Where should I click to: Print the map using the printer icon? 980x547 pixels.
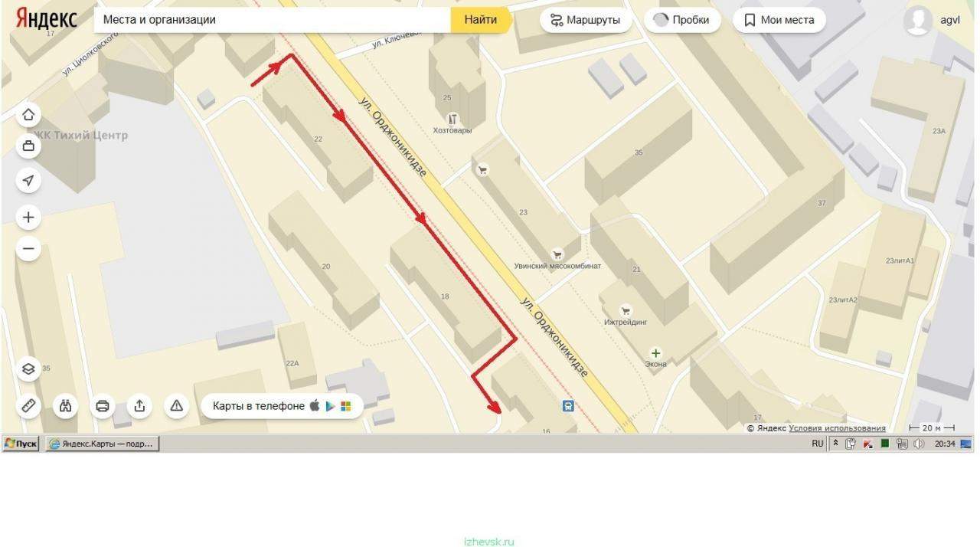click(x=103, y=406)
